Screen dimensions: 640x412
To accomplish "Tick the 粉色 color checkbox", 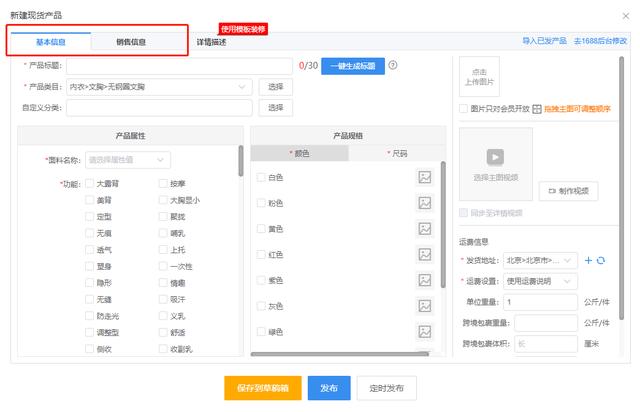I will point(261,203).
